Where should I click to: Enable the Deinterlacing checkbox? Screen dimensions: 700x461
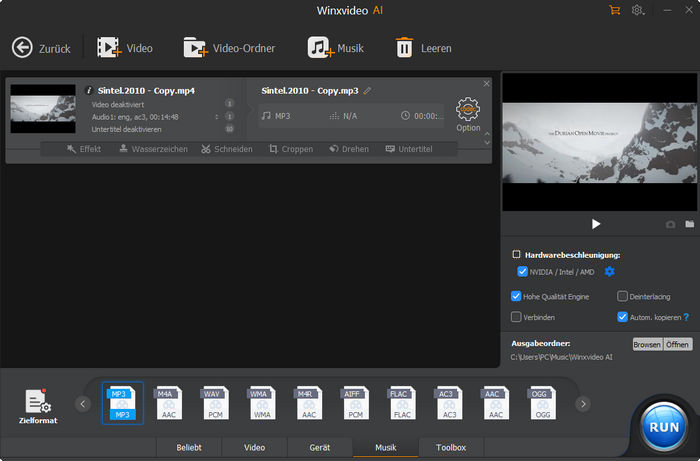pos(622,296)
